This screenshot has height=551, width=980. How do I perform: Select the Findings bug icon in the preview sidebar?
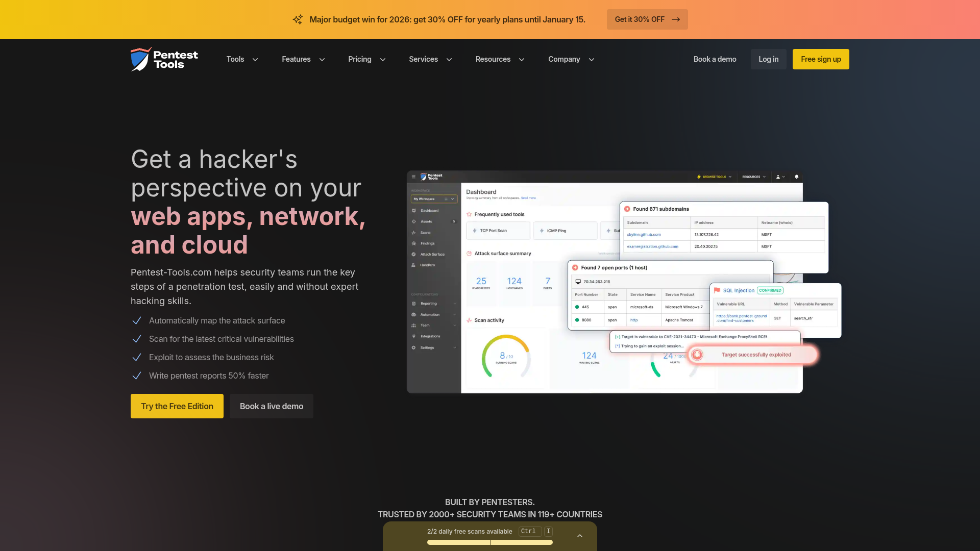click(x=413, y=243)
